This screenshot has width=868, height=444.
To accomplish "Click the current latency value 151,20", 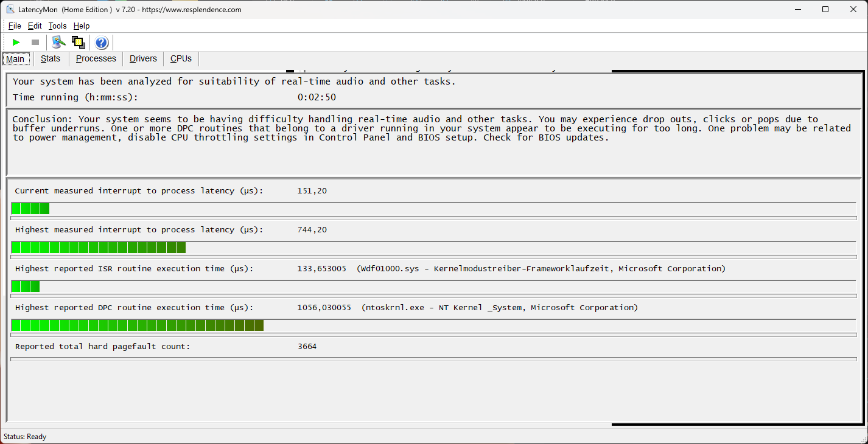I will click(x=312, y=191).
